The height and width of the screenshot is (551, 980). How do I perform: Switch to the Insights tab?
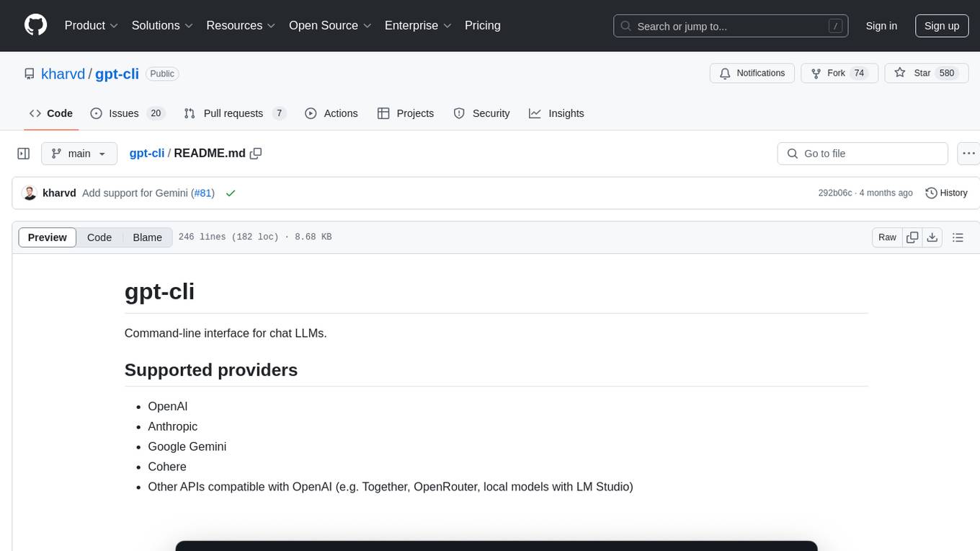click(x=556, y=113)
